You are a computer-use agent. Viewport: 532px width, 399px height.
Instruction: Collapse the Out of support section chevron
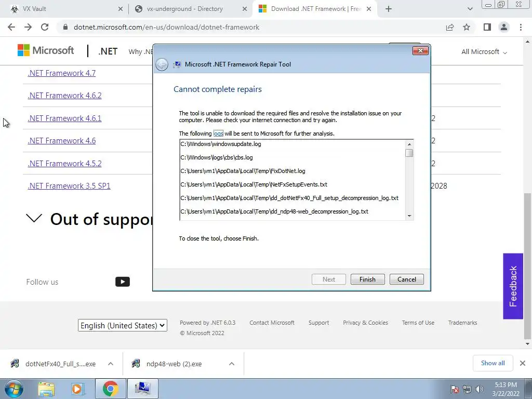tap(34, 218)
